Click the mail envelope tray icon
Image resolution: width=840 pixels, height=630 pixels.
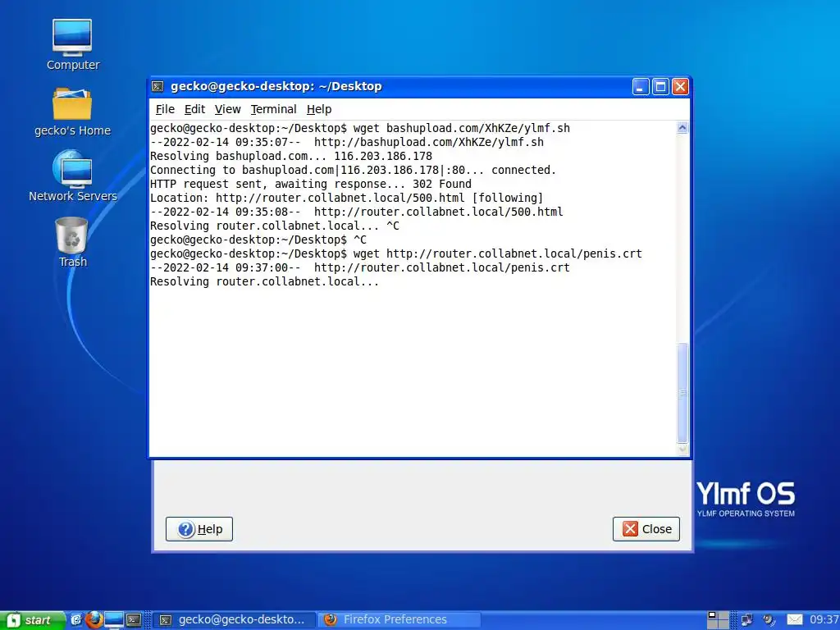(x=794, y=620)
